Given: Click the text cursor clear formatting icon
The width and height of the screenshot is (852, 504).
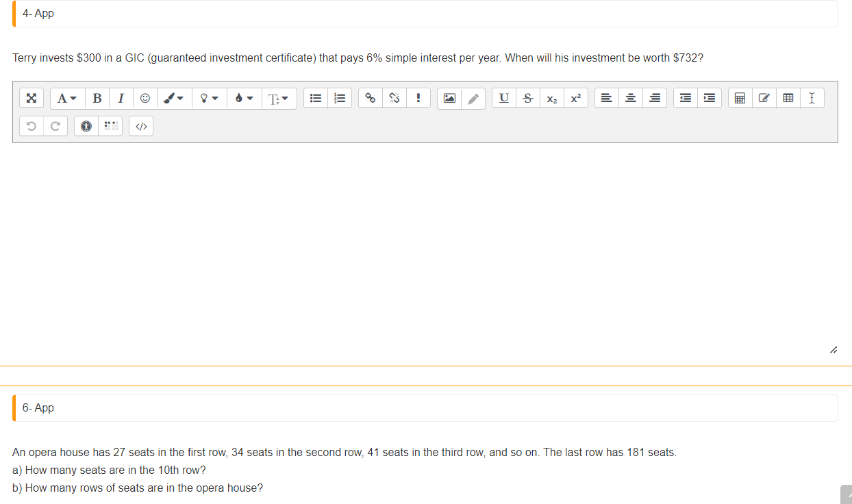Looking at the screenshot, I should click(x=812, y=99).
